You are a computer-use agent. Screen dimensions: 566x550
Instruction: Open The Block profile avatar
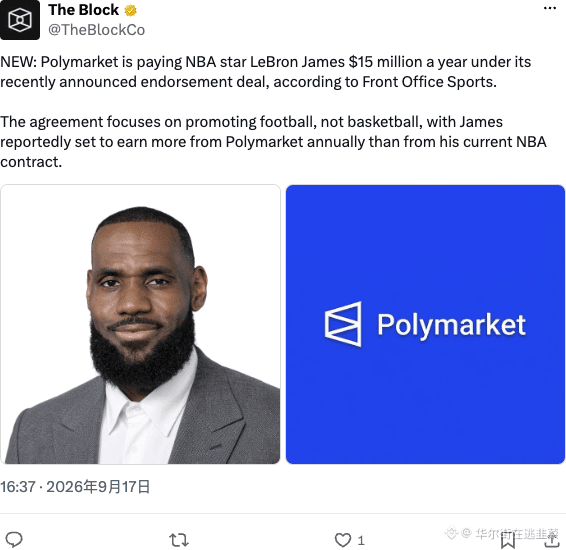[20, 19]
